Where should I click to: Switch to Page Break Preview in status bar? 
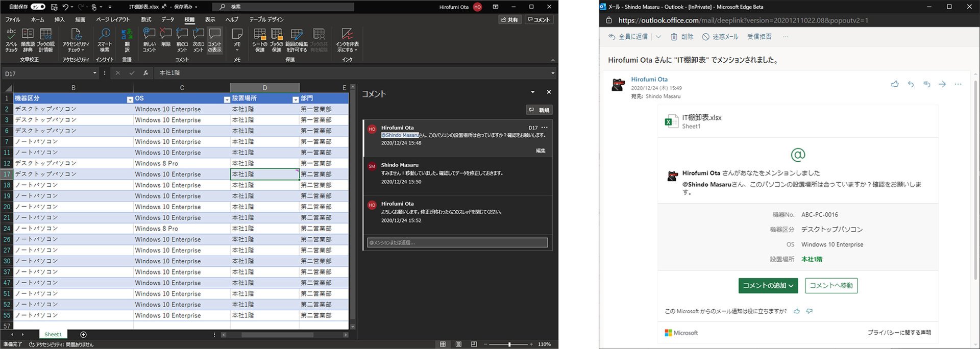pyautogui.click(x=474, y=344)
